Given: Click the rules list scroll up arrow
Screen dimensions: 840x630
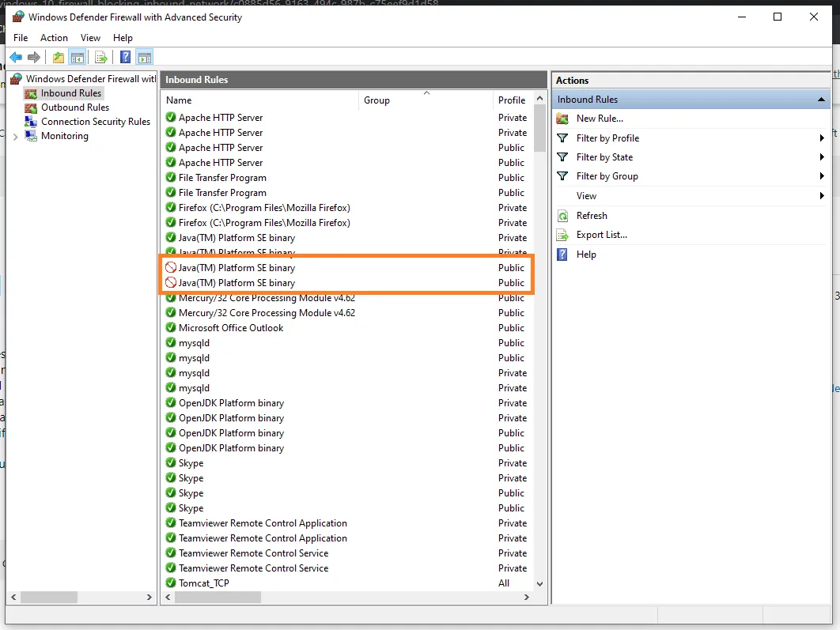Looking at the screenshot, I should (x=540, y=99).
